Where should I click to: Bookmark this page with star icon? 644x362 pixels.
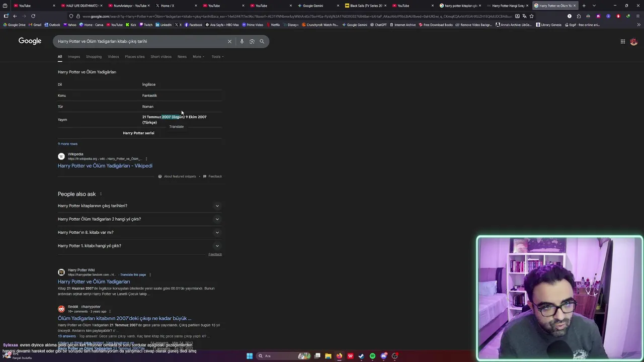coord(531,16)
